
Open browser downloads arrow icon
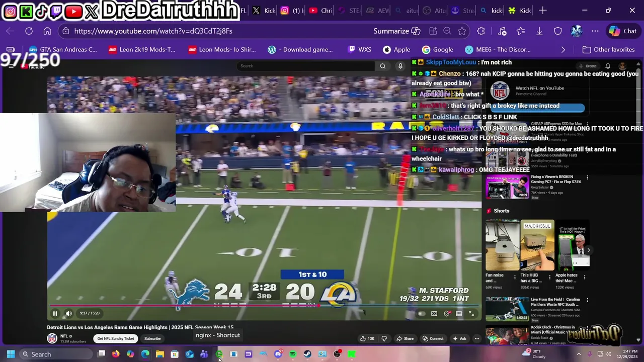pos(539,31)
